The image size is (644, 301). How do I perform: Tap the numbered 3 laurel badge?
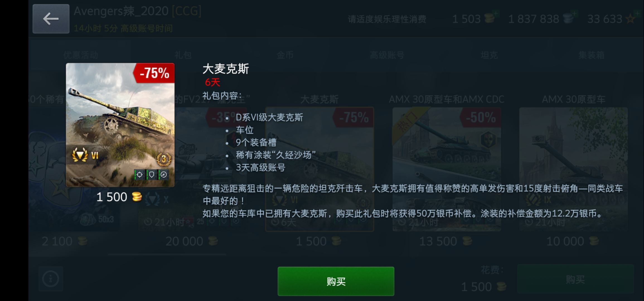[164, 159]
